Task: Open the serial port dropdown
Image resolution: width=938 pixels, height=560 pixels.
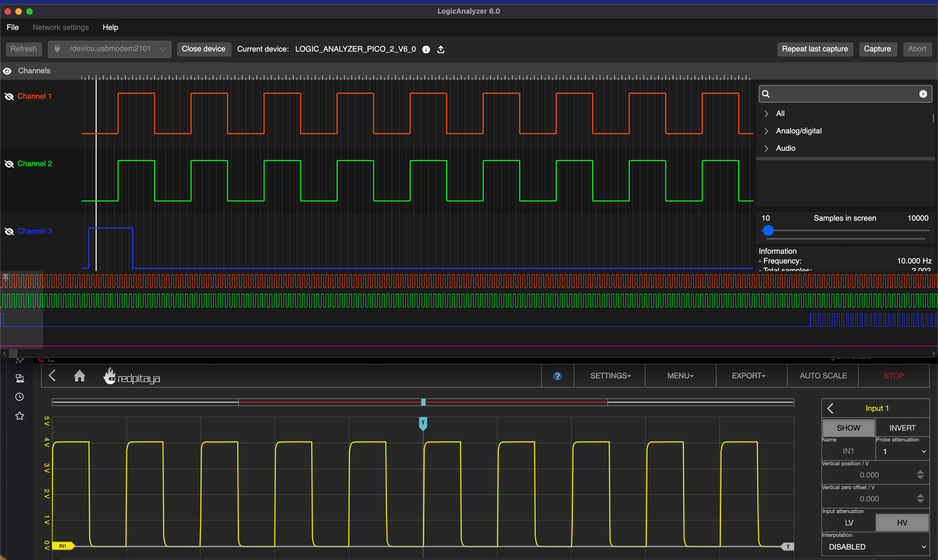Action: [x=110, y=49]
